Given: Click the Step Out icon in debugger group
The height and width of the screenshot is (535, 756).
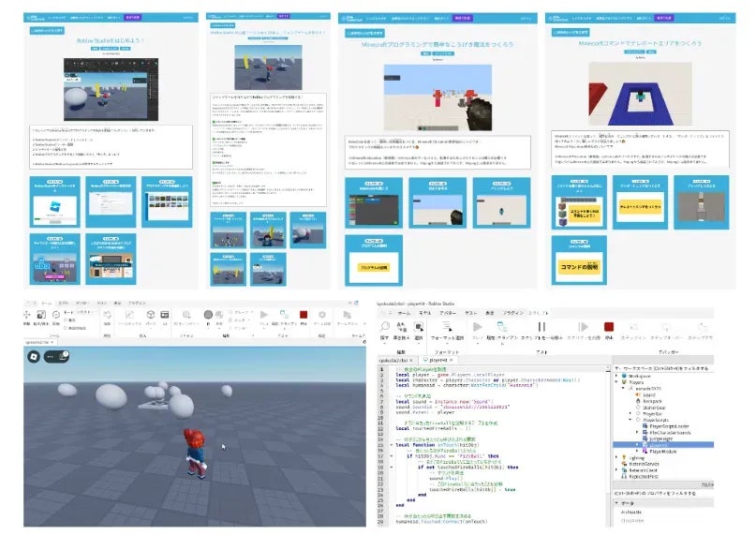Looking at the screenshot, I should pyautogui.click(x=702, y=327).
